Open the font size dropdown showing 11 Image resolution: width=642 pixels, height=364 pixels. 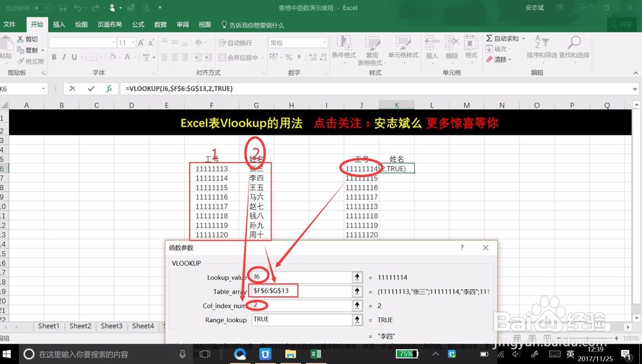[133, 42]
